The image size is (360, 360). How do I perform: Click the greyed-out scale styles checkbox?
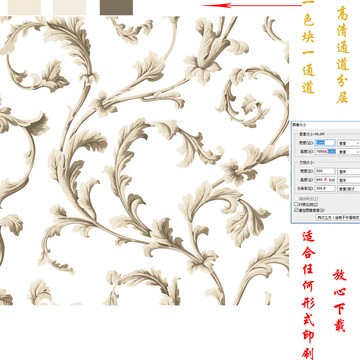pos(296,198)
